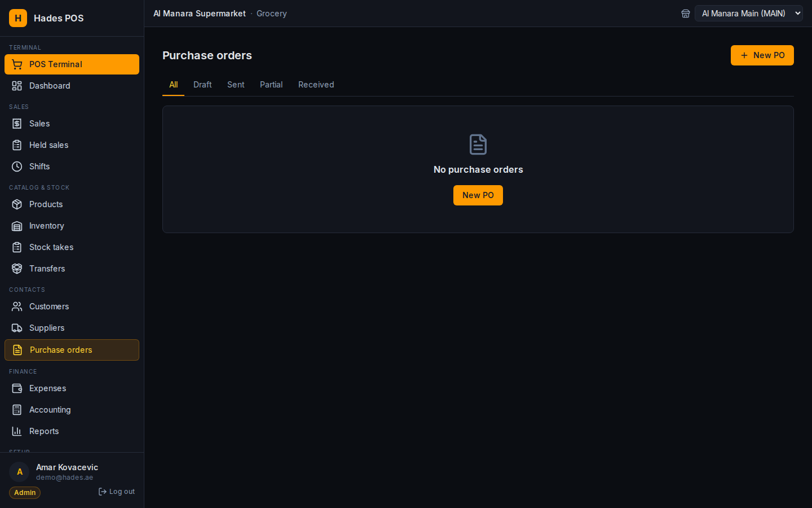Click the Products box icon
This screenshot has height=508, width=812.
[x=17, y=204]
